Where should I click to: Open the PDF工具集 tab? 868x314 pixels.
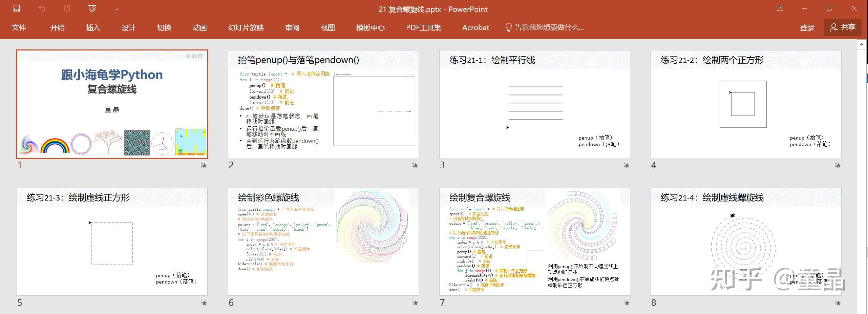[x=423, y=27]
